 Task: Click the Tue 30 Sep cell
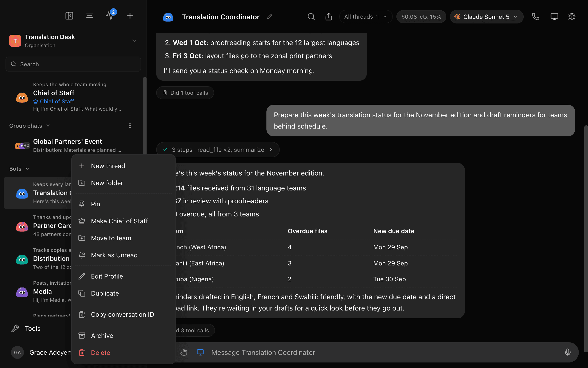[390, 279]
